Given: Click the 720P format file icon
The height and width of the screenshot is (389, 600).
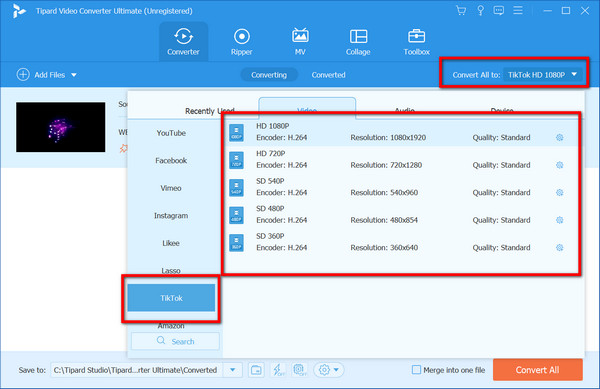Looking at the screenshot, I should point(236,160).
